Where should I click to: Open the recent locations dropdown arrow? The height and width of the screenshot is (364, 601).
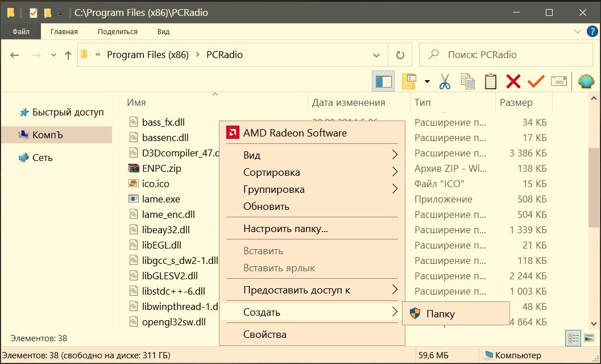tap(53, 55)
